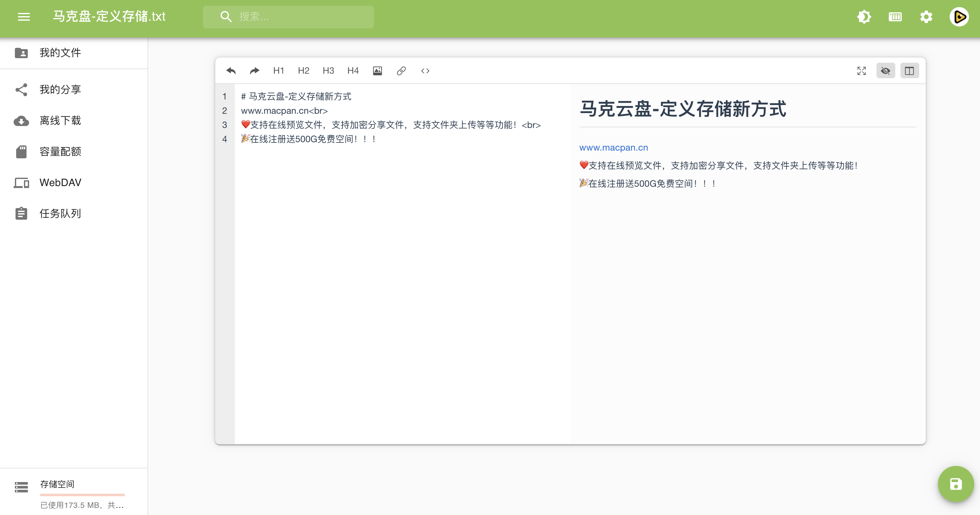This screenshot has width=980, height=515.
Task: Apply H3 heading format
Action: pyautogui.click(x=328, y=71)
